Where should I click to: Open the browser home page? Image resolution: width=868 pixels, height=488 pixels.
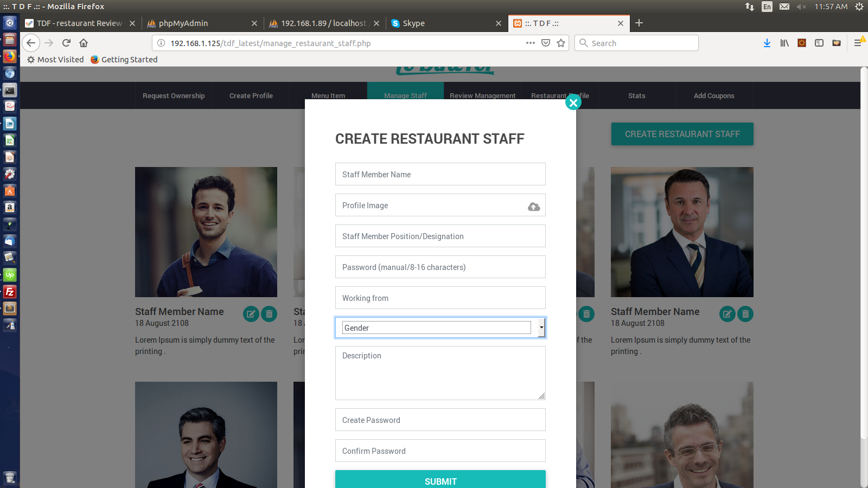84,43
